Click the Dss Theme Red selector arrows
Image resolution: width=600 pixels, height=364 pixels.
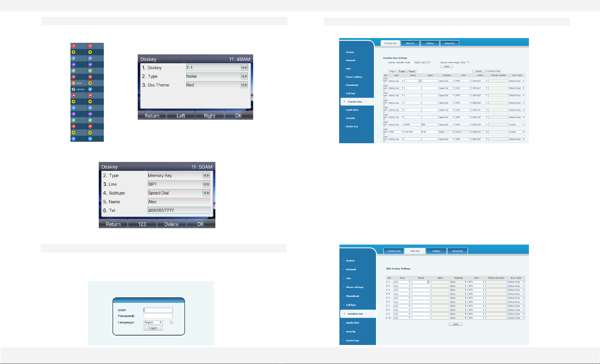[244, 85]
